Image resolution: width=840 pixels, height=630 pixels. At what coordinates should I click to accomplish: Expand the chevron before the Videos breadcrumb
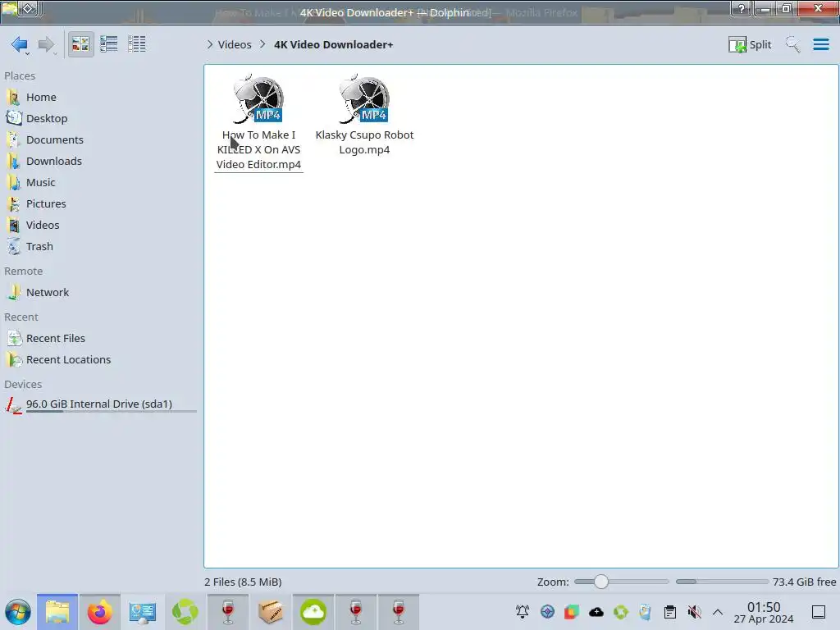(209, 44)
